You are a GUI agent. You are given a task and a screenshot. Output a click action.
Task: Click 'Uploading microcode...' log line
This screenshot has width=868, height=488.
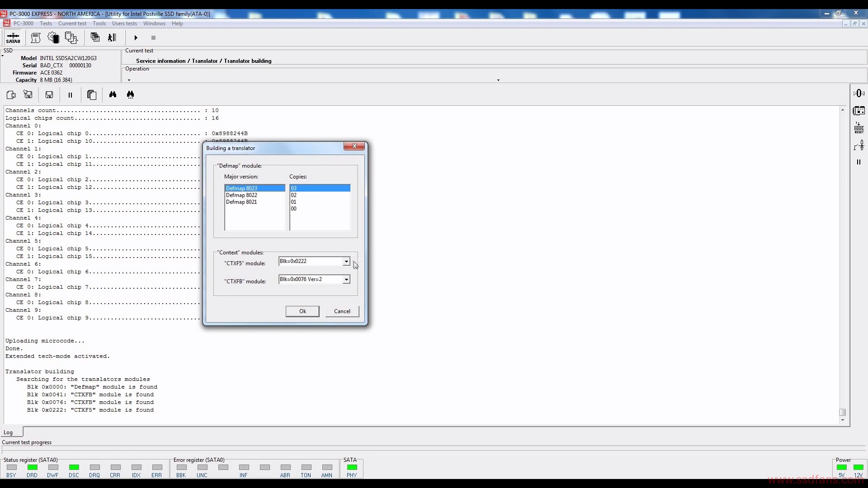pyautogui.click(x=45, y=341)
